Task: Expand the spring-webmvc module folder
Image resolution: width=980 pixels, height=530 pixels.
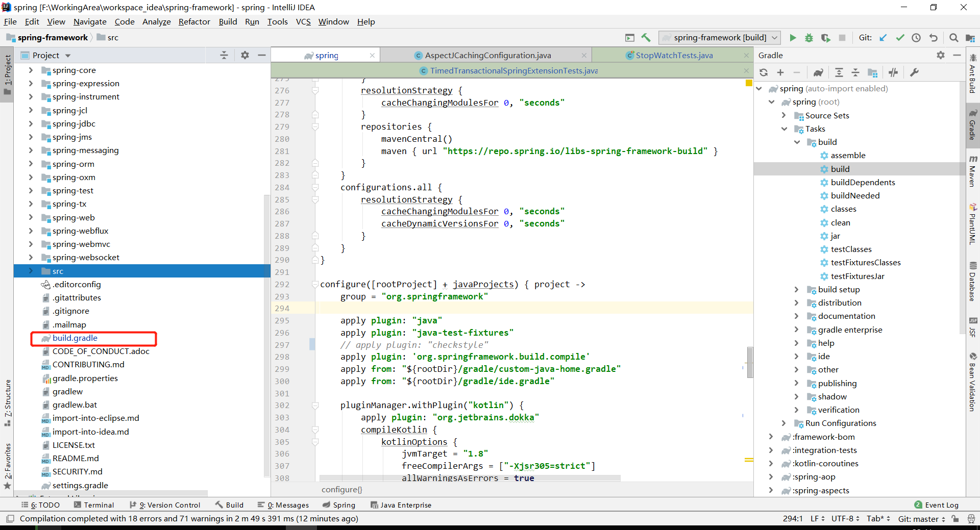Action: coord(31,244)
